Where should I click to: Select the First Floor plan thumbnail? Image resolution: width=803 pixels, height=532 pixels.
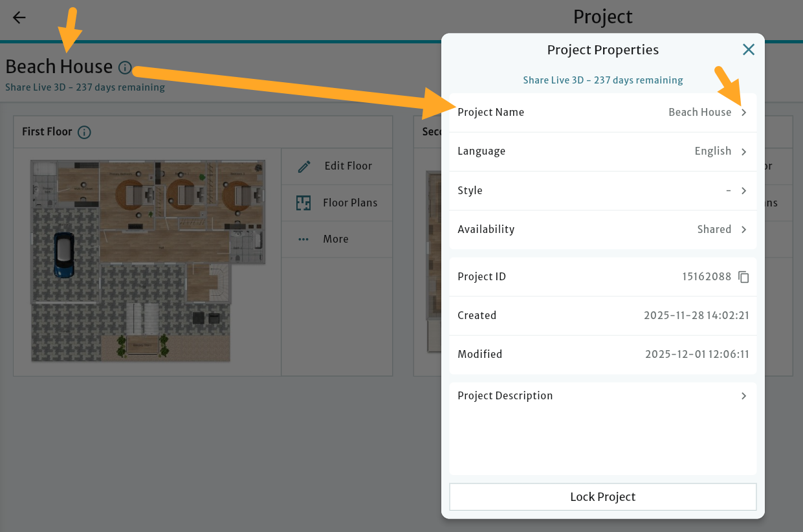[148, 260]
